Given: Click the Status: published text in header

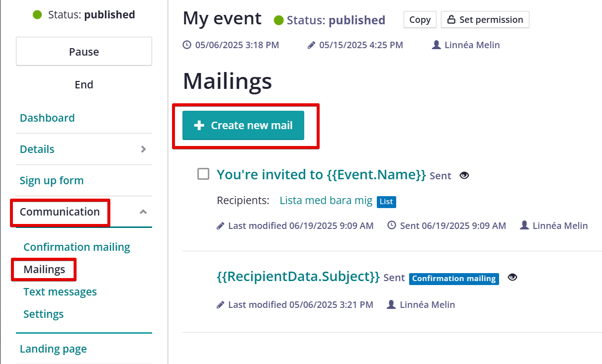Looking at the screenshot, I should tap(336, 20).
